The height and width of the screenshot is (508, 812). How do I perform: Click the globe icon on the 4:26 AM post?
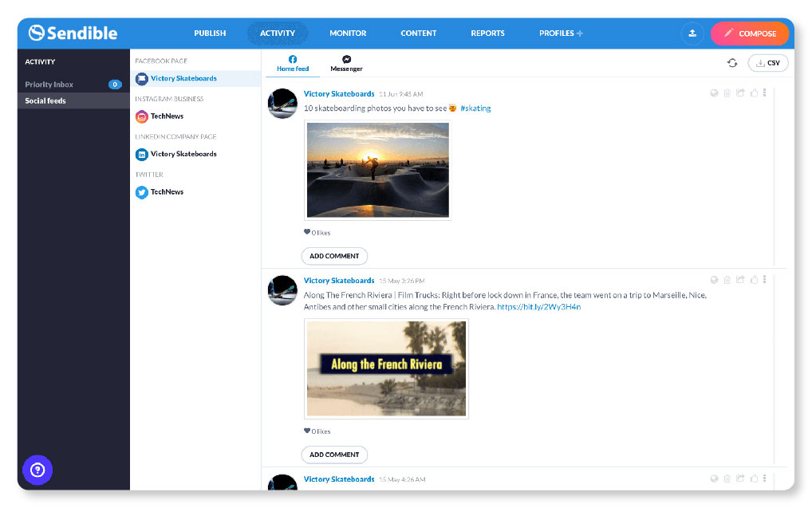(714, 479)
